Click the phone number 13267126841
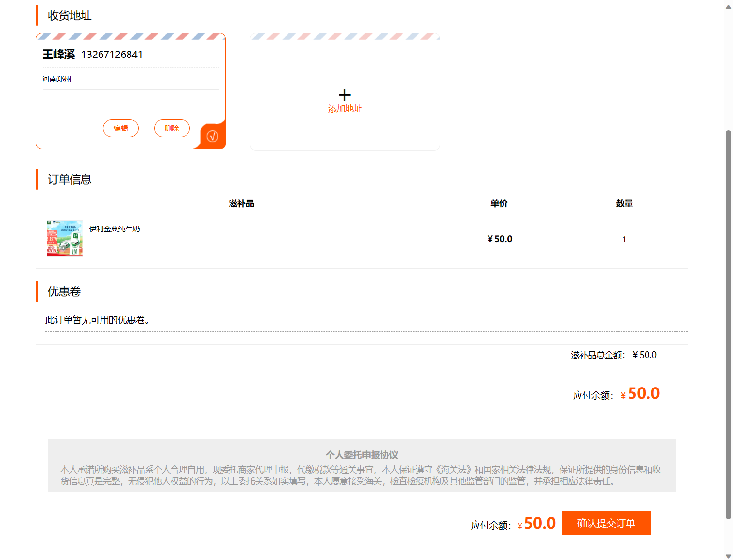Image resolution: width=733 pixels, height=560 pixels. [x=111, y=54]
